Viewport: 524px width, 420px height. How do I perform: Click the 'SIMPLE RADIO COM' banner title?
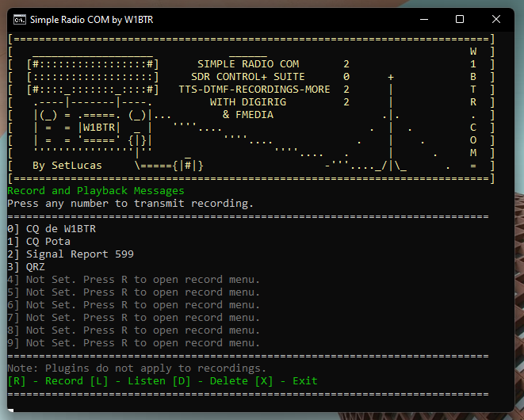coord(248,64)
